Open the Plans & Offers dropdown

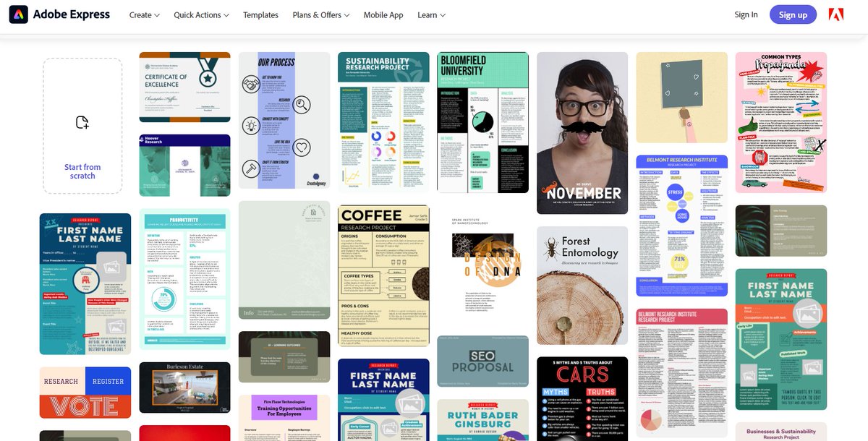[320, 14]
